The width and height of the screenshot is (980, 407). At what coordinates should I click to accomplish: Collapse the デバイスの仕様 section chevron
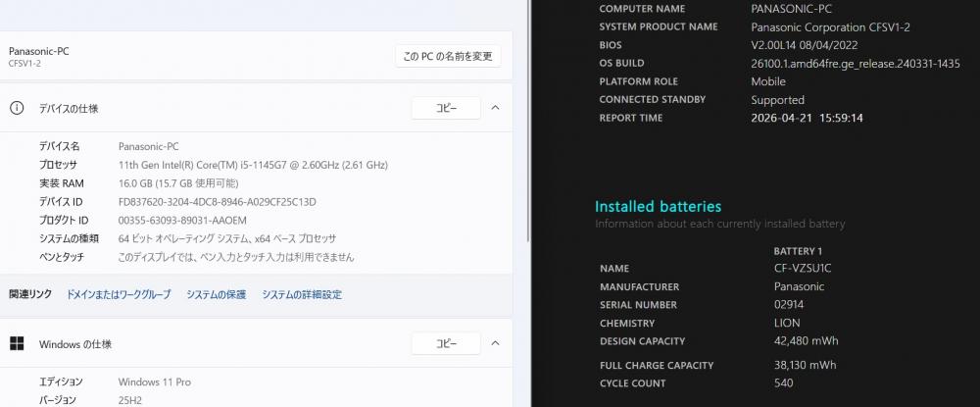click(495, 109)
